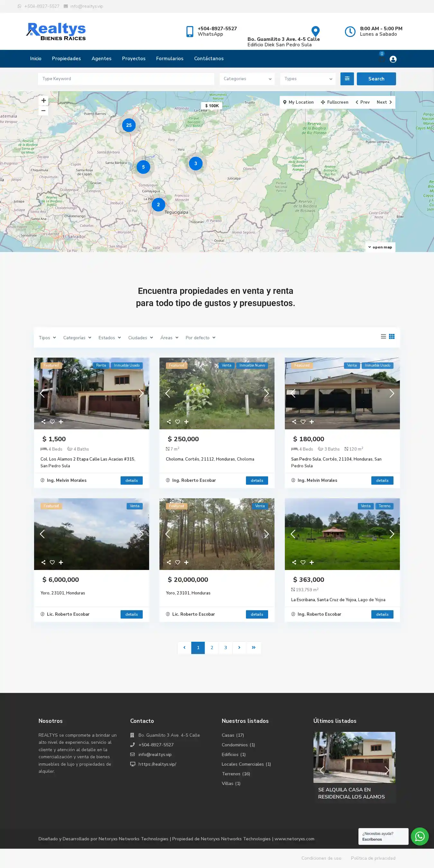Open advanced search filters icon
The height and width of the screenshot is (868, 434).
point(347,79)
